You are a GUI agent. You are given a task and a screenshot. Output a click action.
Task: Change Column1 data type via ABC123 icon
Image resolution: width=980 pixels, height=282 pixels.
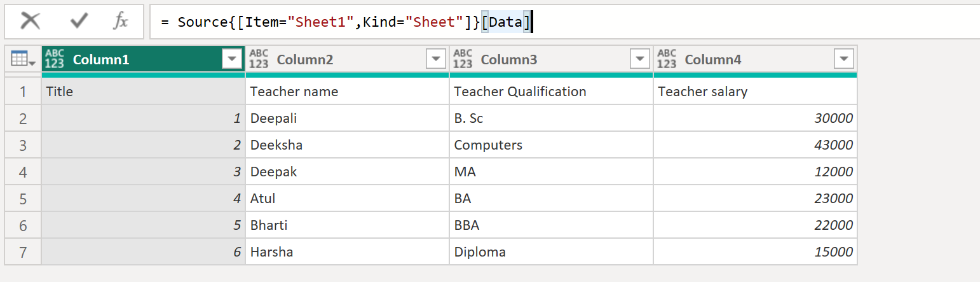point(55,59)
